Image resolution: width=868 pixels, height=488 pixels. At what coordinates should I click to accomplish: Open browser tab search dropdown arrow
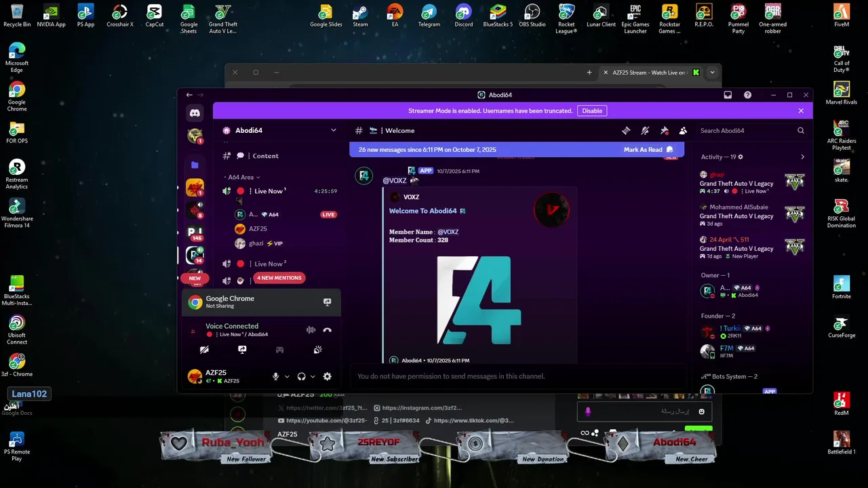click(712, 73)
